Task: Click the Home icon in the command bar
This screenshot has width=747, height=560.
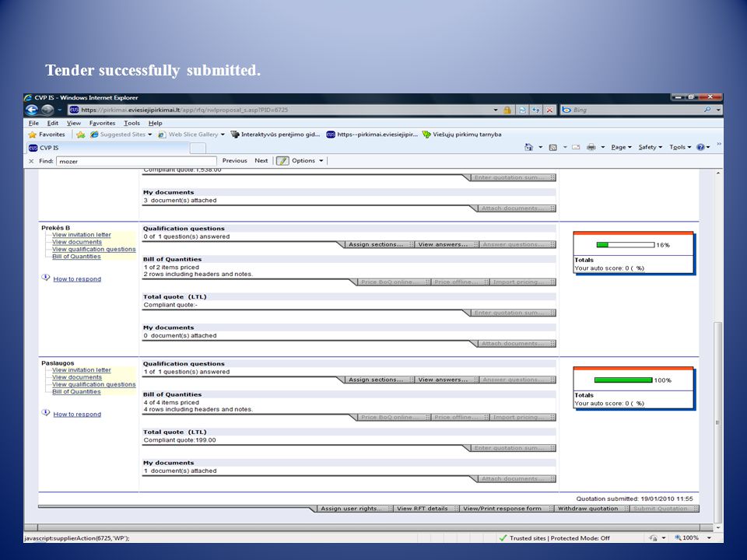Action: coord(528,147)
